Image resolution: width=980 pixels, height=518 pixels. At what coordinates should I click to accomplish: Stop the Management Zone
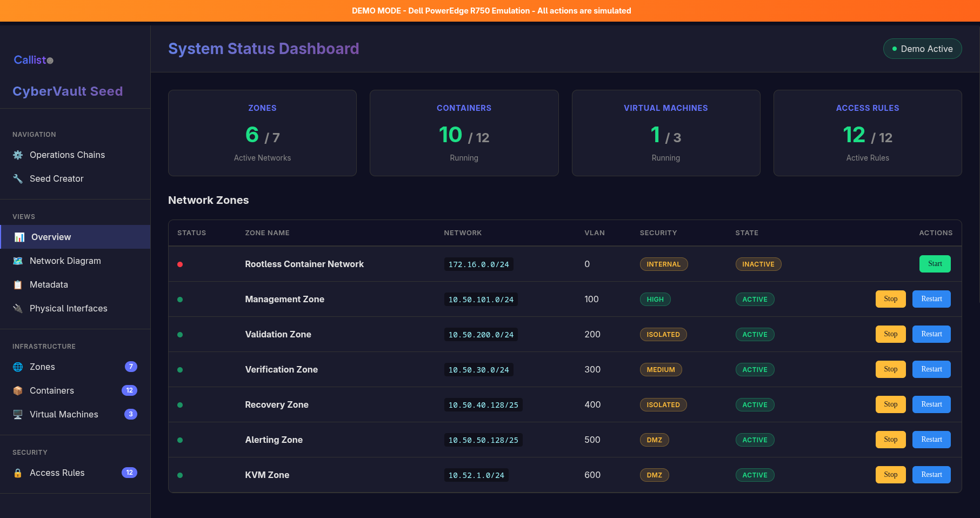pos(890,299)
